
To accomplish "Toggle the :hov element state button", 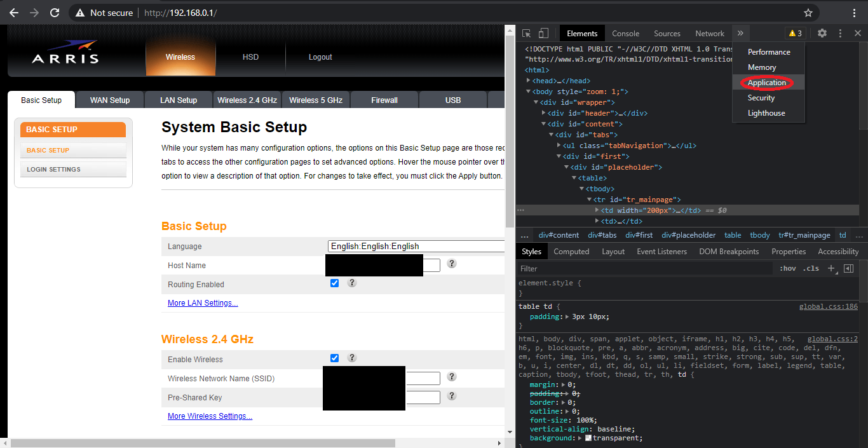I will (x=788, y=269).
